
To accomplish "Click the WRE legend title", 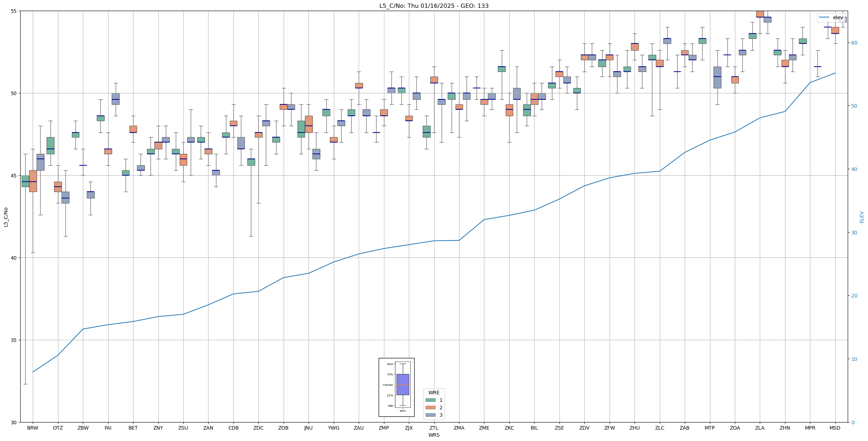I will pyautogui.click(x=434, y=393).
